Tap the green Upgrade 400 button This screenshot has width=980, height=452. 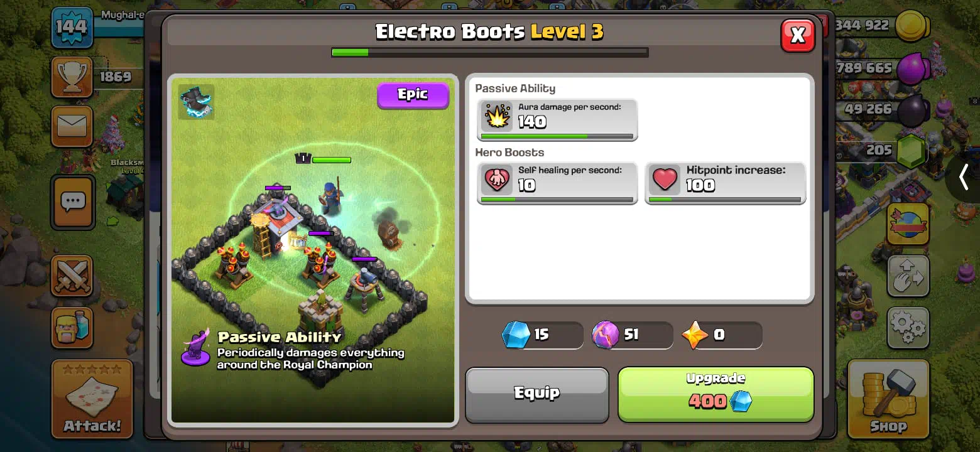coord(716,394)
